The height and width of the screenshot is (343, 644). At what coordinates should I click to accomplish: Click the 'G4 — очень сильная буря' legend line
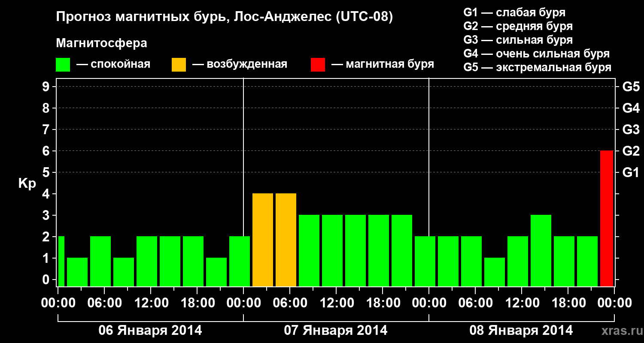click(537, 54)
